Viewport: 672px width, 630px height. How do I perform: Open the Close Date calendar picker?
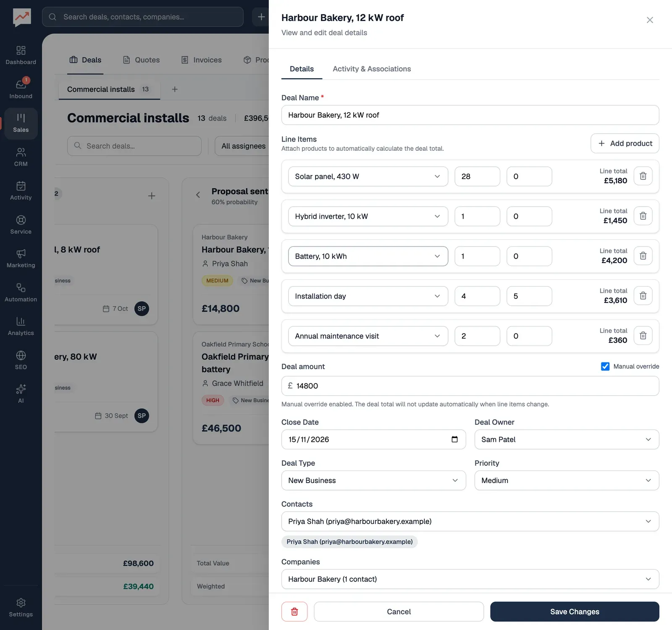(454, 439)
